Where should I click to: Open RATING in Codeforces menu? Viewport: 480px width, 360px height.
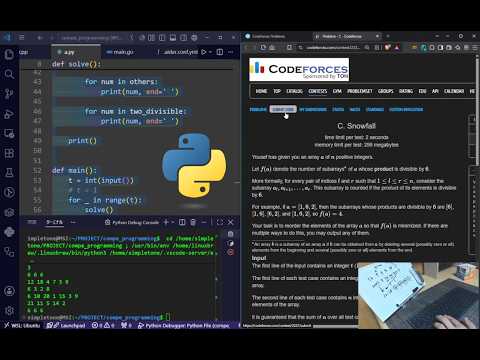click(406, 91)
